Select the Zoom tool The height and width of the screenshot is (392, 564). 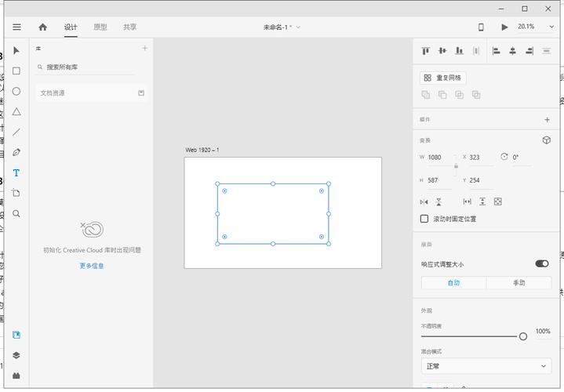(16, 213)
